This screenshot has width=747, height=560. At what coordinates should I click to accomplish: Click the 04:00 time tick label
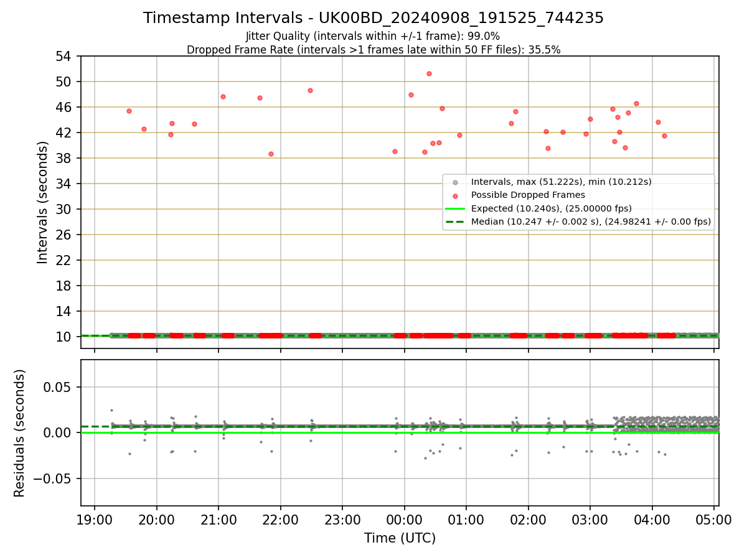(652, 520)
